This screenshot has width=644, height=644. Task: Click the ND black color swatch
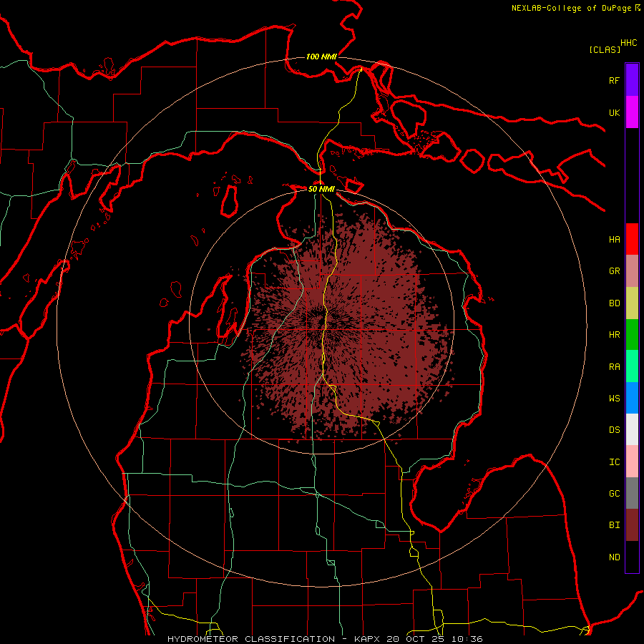[x=632, y=557]
